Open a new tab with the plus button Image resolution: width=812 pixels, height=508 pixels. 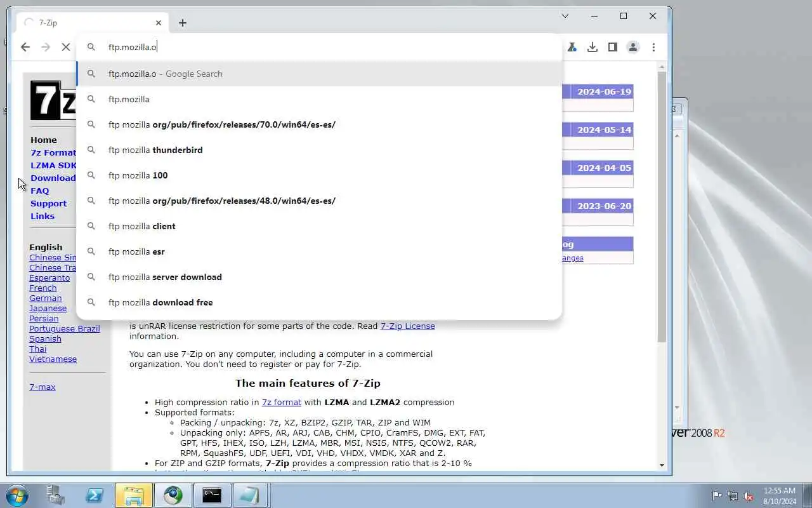[x=183, y=23]
